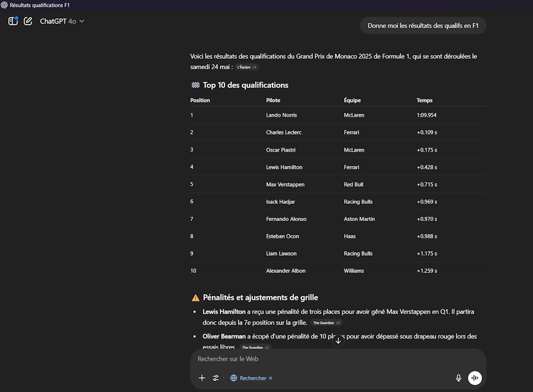Select the +0.175 s time cell
Viewport: 533px width, 392px height.
coord(427,150)
